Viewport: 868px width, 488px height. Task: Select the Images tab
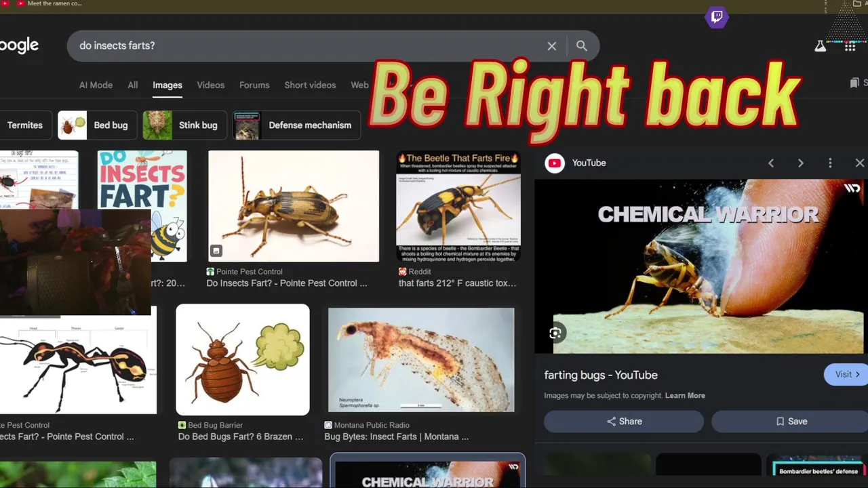pyautogui.click(x=167, y=85)
